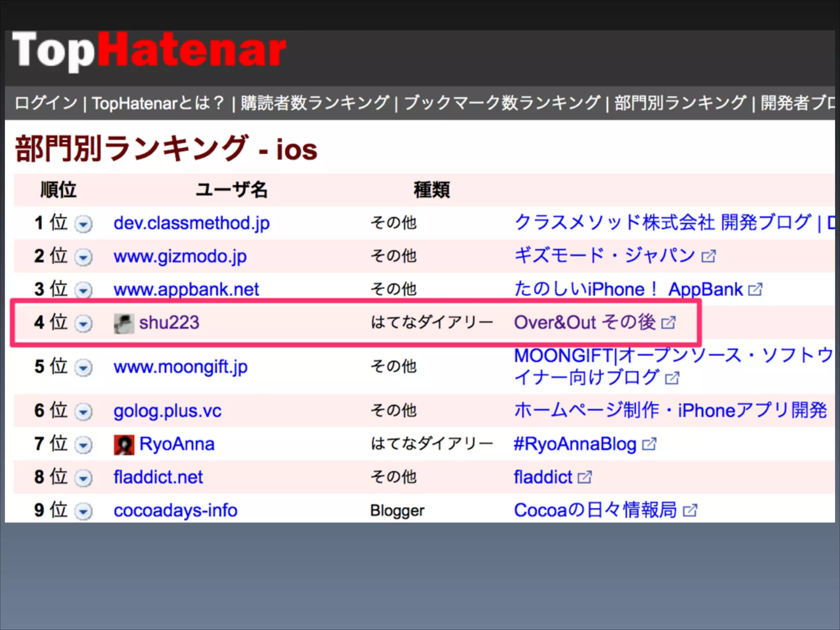Open the ホームページ制作・iPhoneアプリ開発 link
Viewport: 840px width, 630px height.
click(x=670, y=410)
